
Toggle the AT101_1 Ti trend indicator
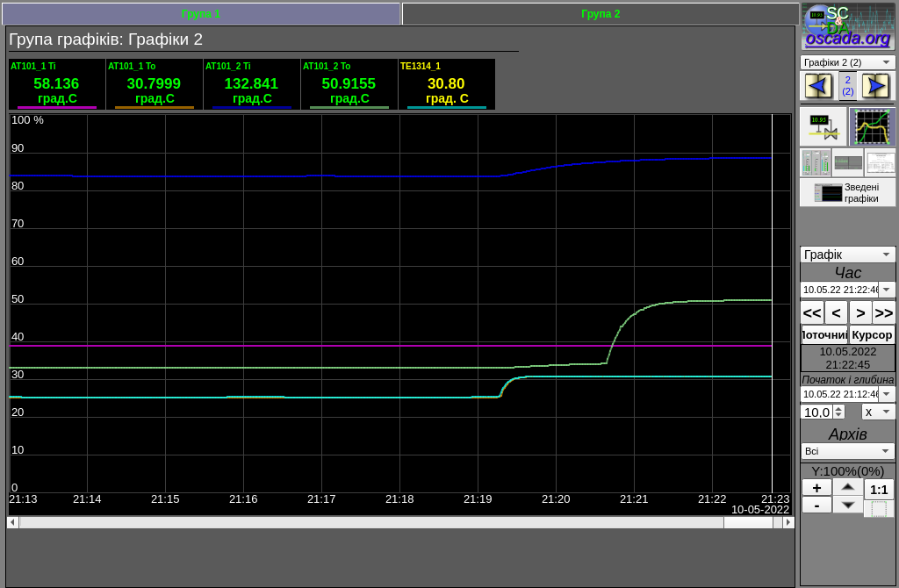point(57,84)
